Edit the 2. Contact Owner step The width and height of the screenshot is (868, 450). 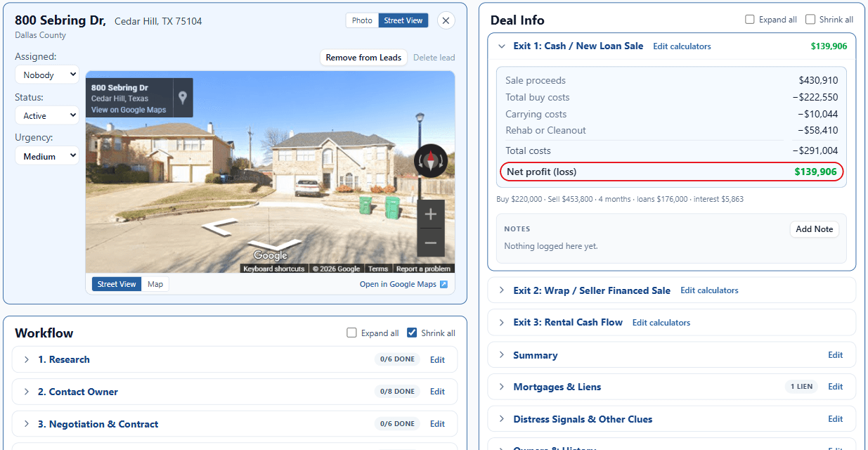(437, 392)
